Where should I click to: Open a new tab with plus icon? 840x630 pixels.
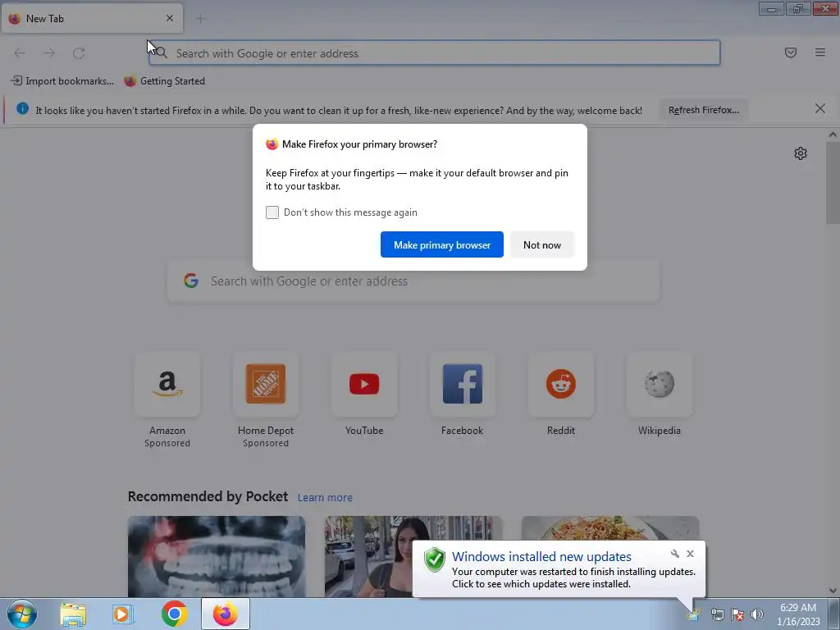[x=200, y=19]
